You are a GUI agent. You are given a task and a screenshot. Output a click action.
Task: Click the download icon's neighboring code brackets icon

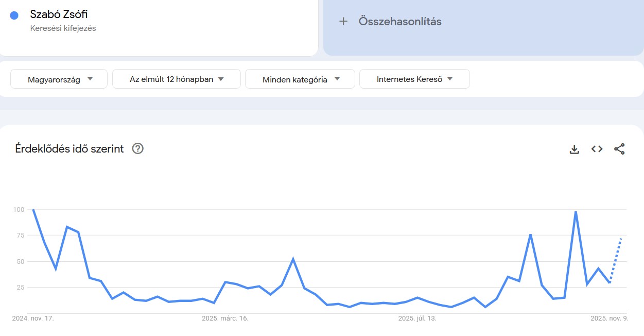click(x=597, y=148)
